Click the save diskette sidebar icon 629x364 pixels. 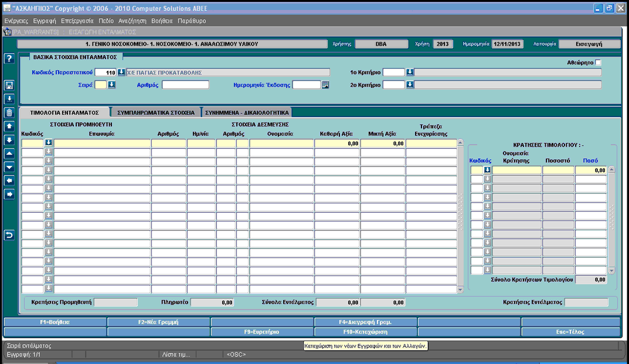tap(9, 86)
